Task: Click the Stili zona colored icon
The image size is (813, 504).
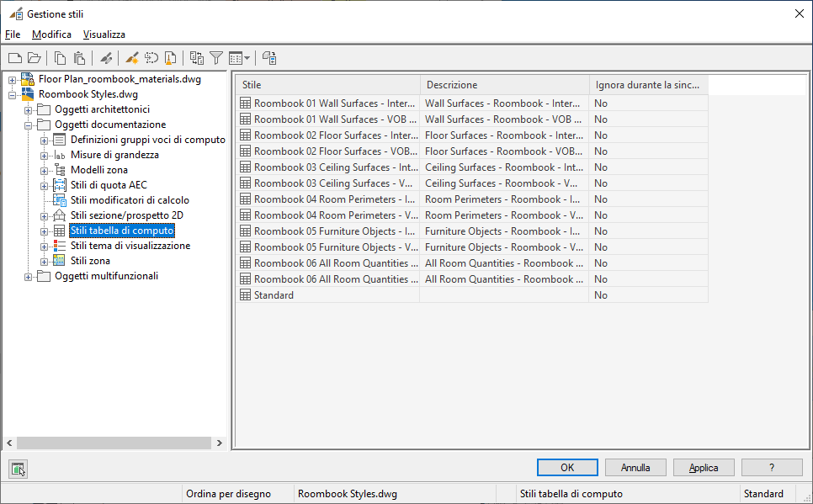Action: (60, 261)
